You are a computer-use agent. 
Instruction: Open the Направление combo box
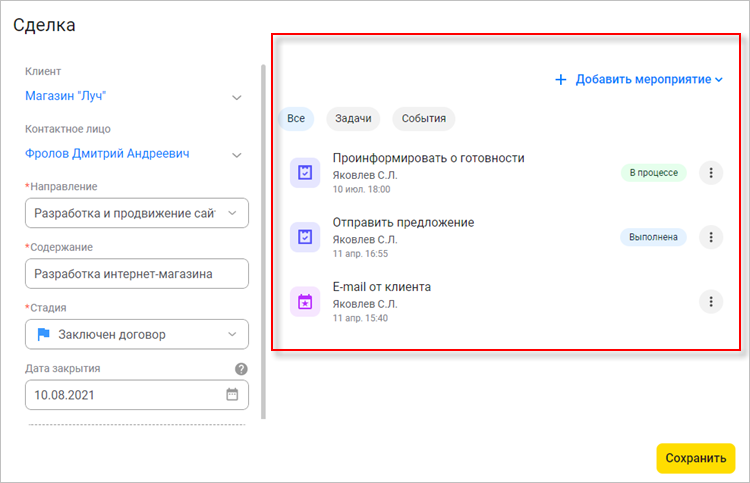pyautogui.click(x=137, y=213)
